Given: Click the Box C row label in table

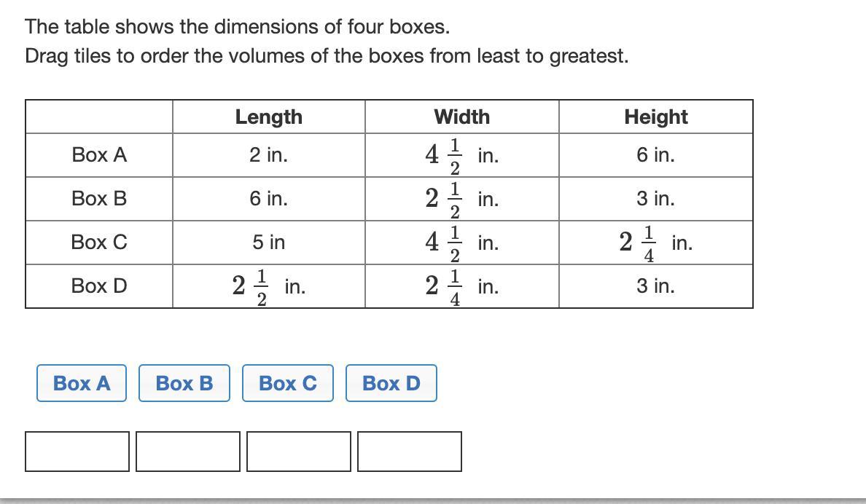Looking at the screenshot, I should (99, 243).
